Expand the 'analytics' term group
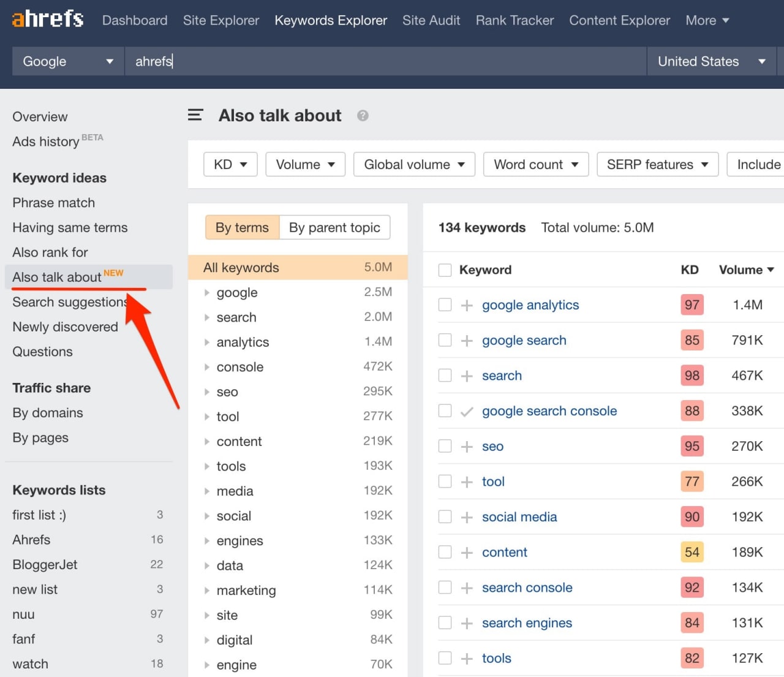Image resolution: width=784 pixels, height=677 pixels. (207, 342)
